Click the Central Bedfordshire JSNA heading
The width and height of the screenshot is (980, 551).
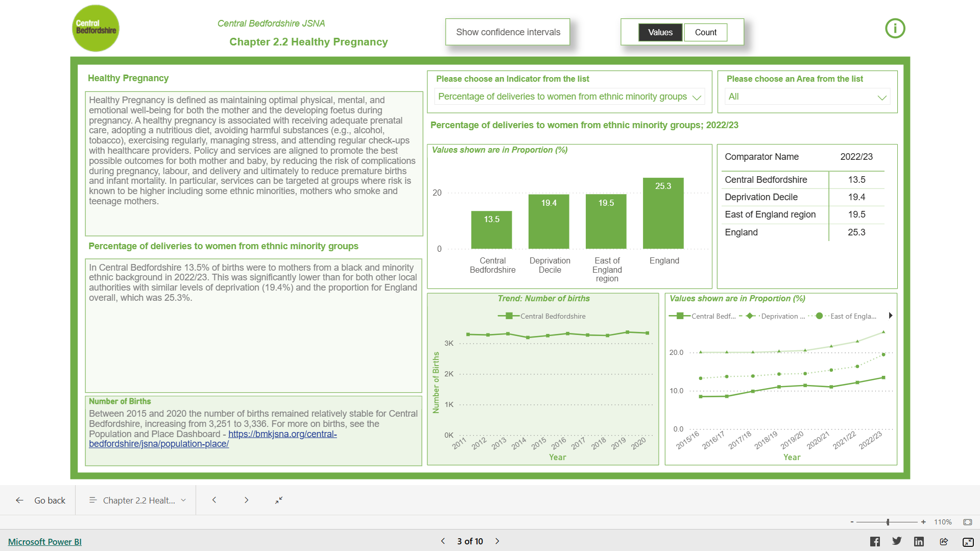tap(271, 23)
